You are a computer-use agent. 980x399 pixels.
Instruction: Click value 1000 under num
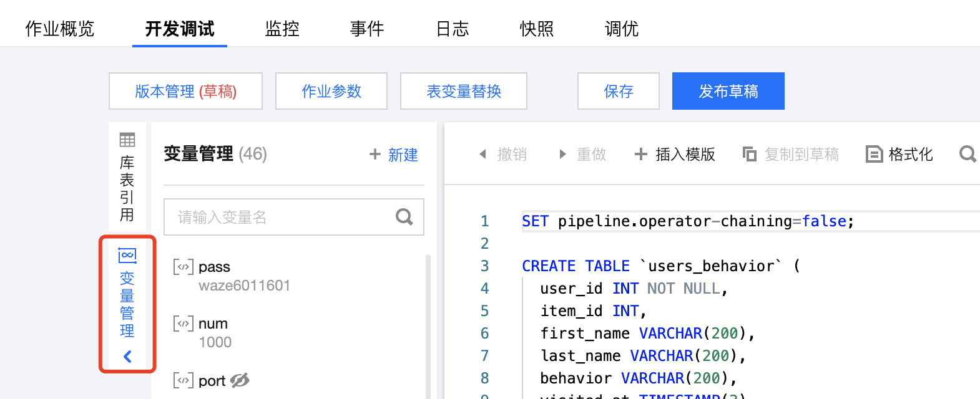(x=215, y=342)
